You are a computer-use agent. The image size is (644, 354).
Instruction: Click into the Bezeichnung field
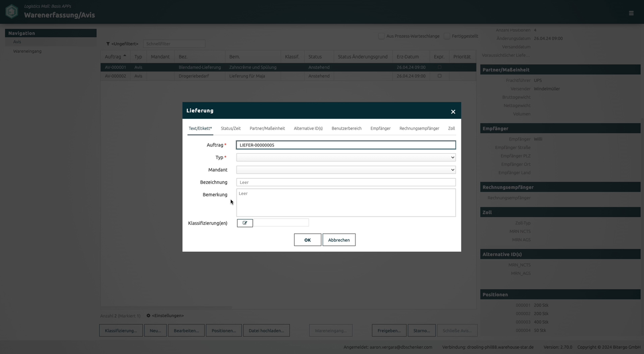click(346, 182)
